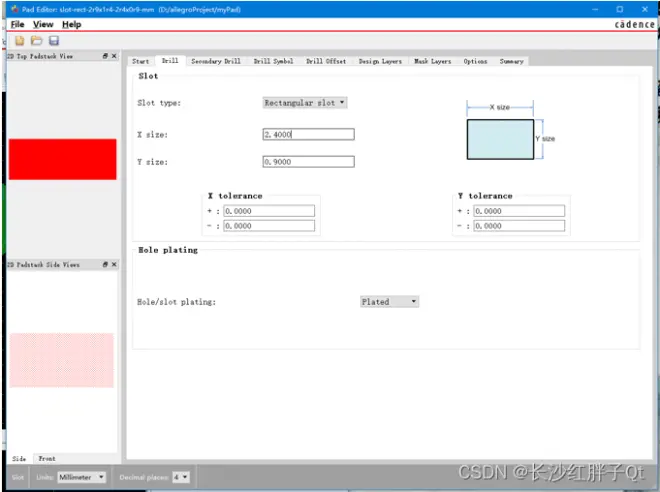Screen dimensions: 660x492
Task: Open the View menu
Action: [43, 24]
